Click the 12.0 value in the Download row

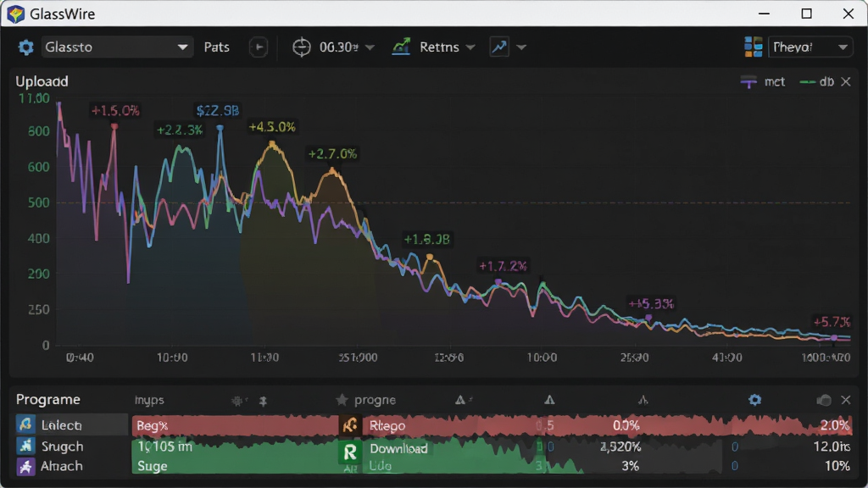[832, 446]
